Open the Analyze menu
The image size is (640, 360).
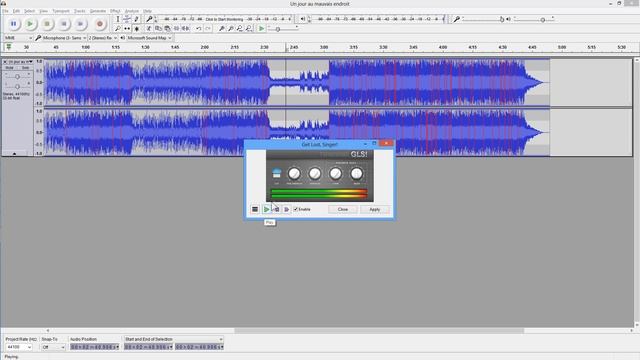(131, 11)
